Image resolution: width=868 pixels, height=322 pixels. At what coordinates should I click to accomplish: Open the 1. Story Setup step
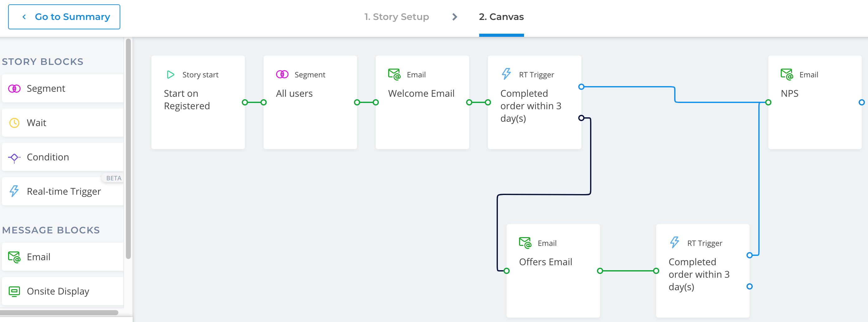[x=396, y=17]
